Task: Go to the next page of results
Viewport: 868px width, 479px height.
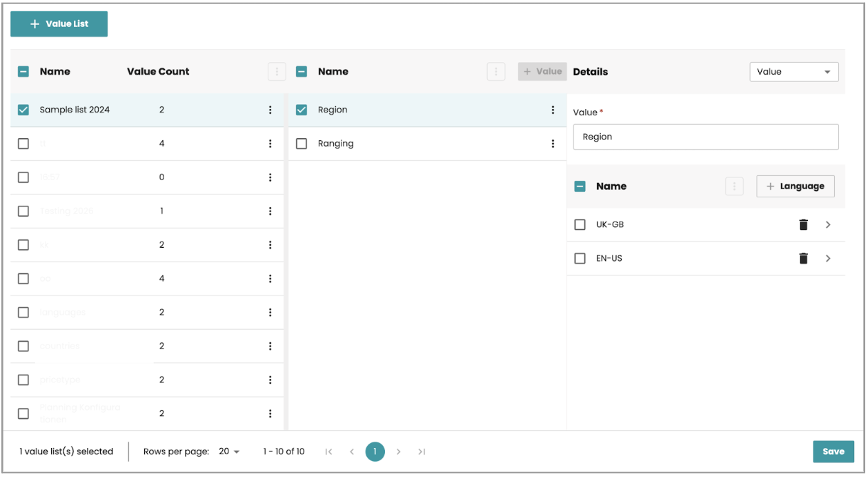Action: (398, 452)
